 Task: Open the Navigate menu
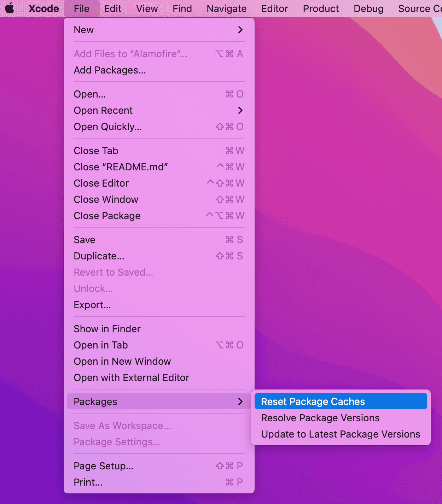point(226,8)
